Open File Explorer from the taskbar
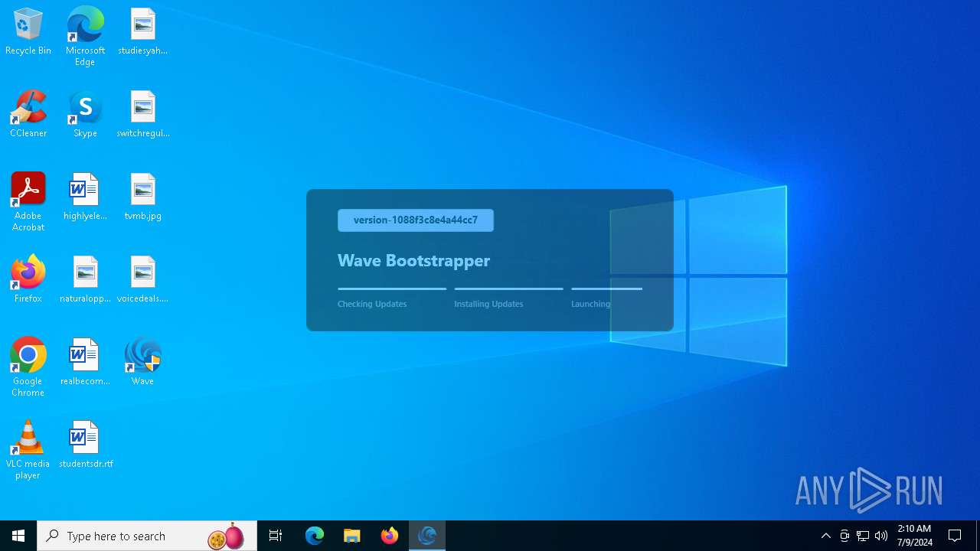The width and height of the screenshot is (980, 551). point(352,536)
